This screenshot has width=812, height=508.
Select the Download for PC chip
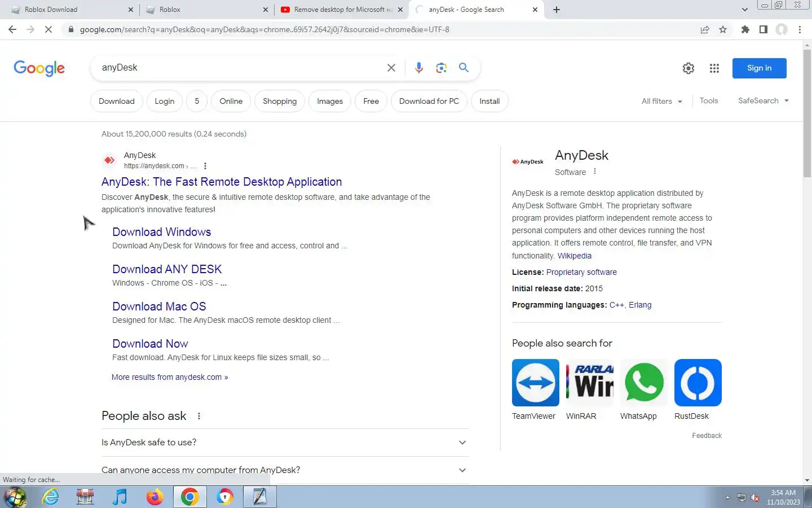click(429, 102)
